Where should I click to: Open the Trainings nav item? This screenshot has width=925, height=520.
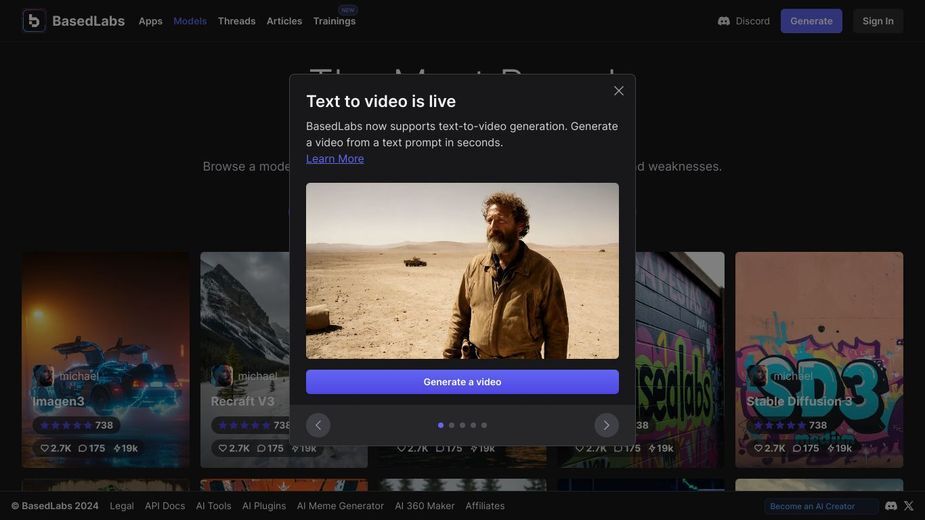[334, 21]
